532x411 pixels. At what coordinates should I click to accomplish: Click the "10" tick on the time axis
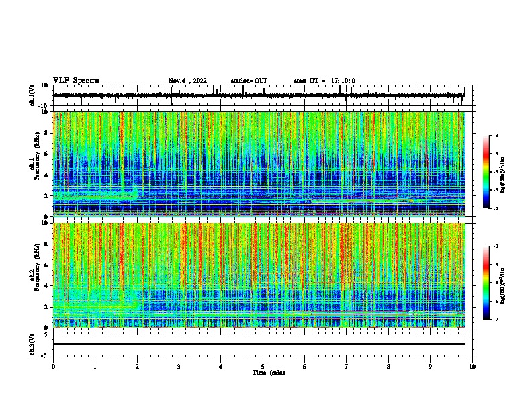(472, 367)
